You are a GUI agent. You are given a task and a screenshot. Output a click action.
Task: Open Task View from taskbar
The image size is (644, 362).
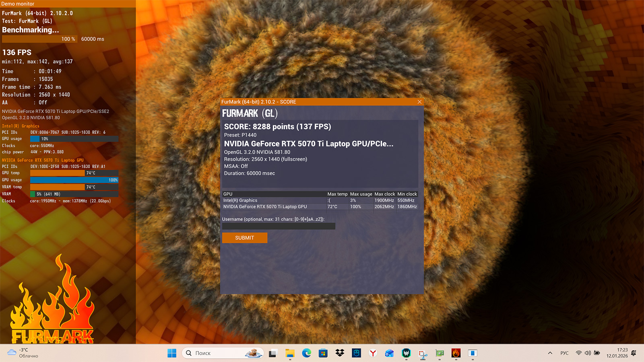coord(273,353)
